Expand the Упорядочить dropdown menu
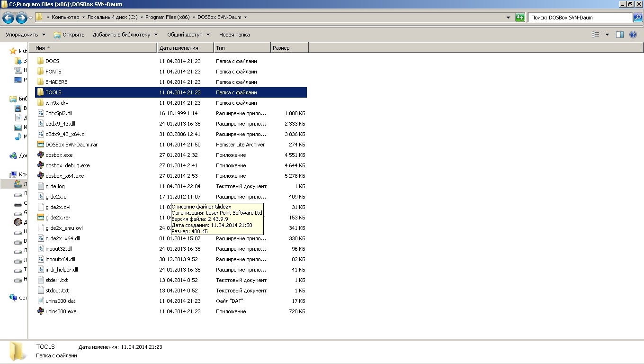 (26, 35)
